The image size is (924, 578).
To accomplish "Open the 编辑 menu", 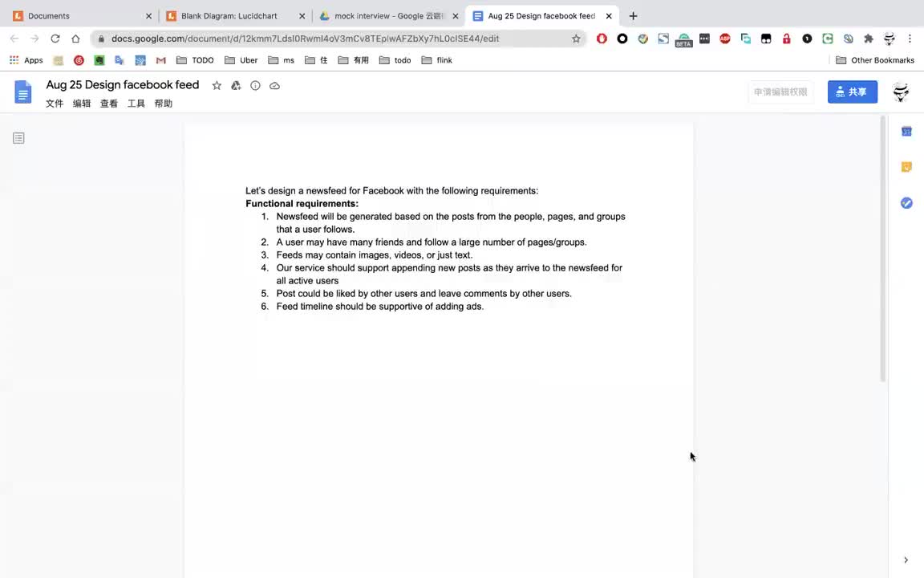I will coord(81,104).
